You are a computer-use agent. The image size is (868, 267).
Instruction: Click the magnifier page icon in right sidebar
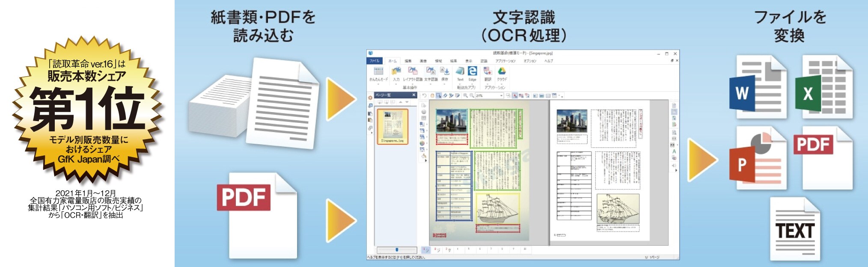(x=674, y=133)
